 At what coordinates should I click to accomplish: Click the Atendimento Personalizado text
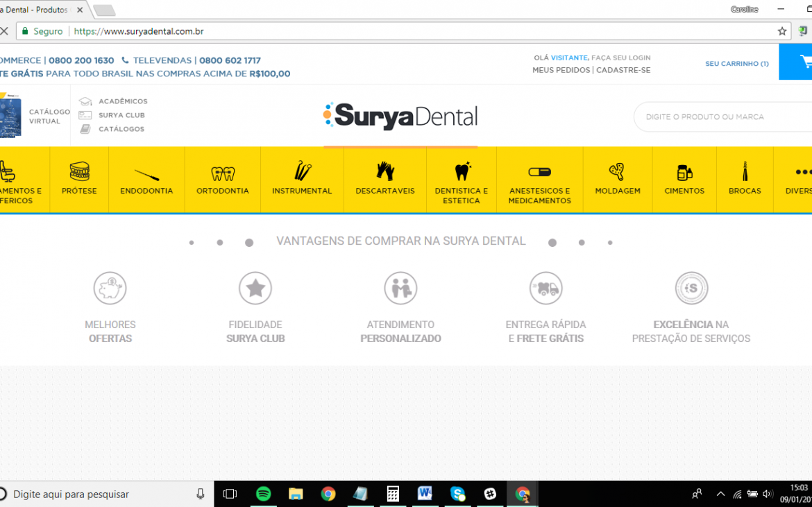coord(401,332)
